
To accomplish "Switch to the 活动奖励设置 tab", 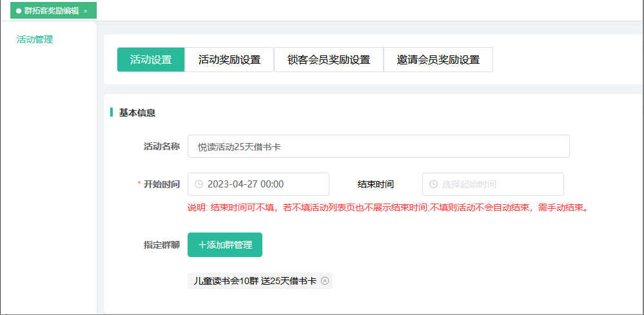I will pyautogui.click(x=229, y=60).
